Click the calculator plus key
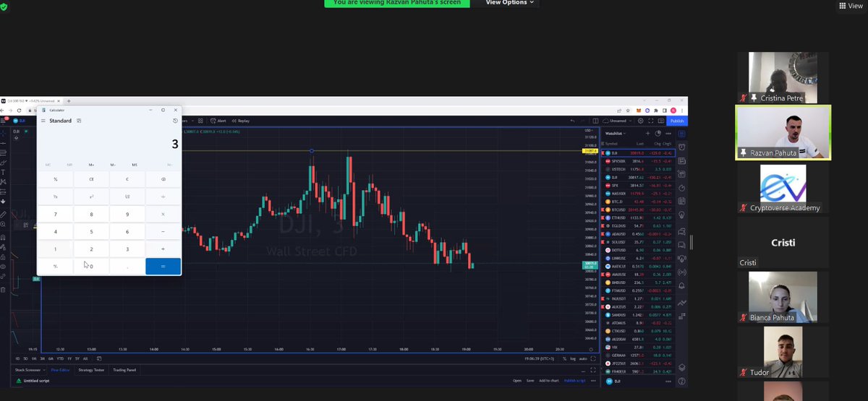Image resolution: width=868 pixels, height=401 pixels. pos(163,249)
